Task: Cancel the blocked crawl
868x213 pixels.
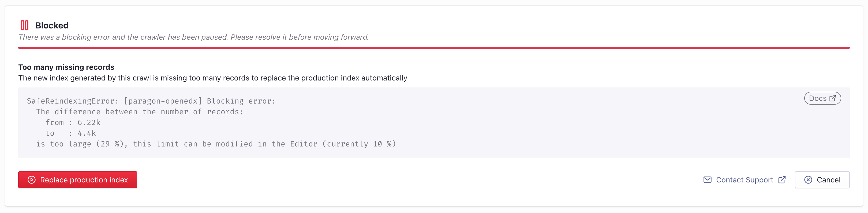Action: point(822,179)
